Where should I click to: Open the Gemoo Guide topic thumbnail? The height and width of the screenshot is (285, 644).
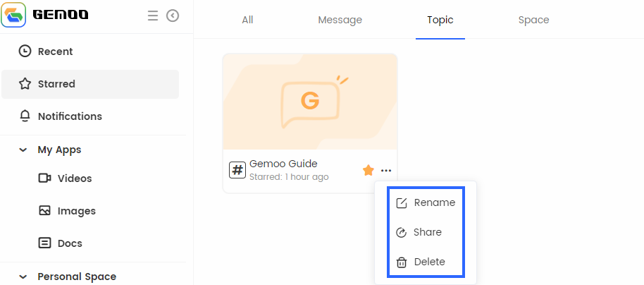(310, 102)
